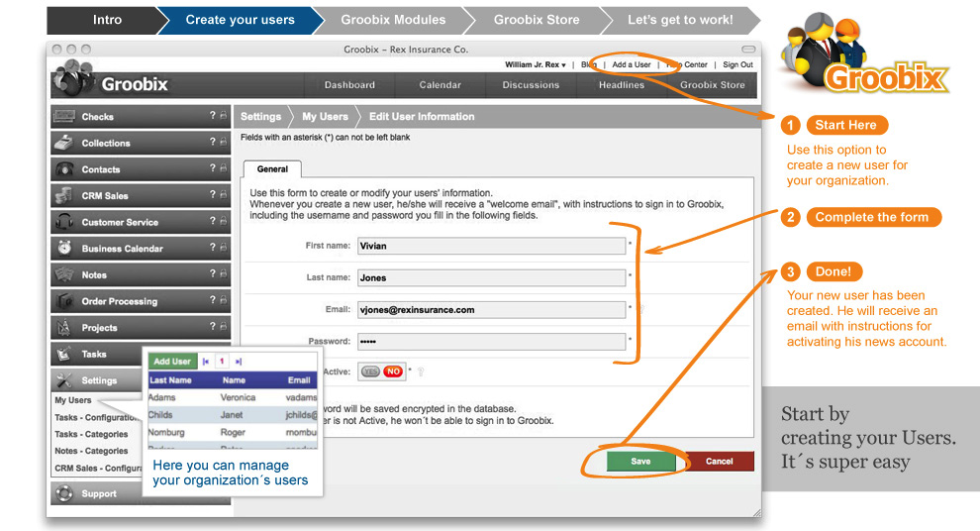Open My Users under Settings
The width and height of the screenshot is (980, 531).
click(x=73, y=400)
